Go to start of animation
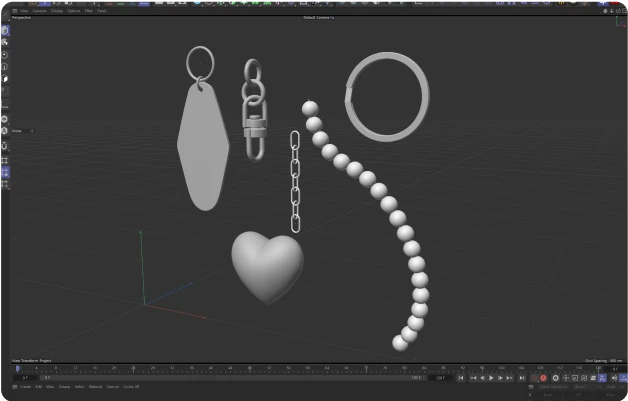The height and width of the screenshot is (401, 628). [461, 378]
